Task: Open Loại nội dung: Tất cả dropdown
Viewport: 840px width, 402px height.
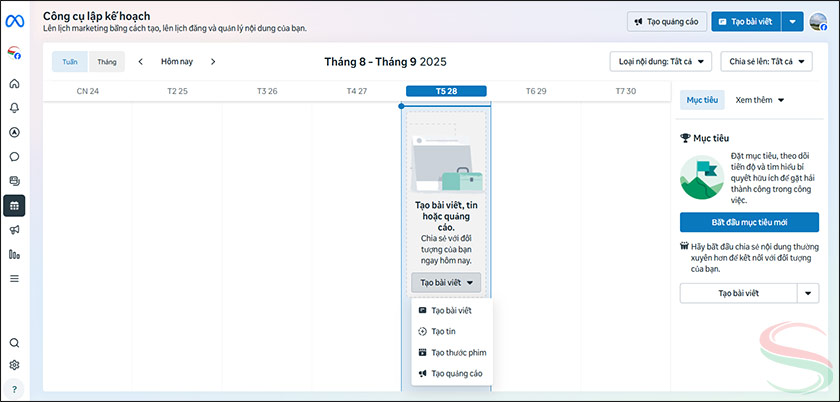Action: 661,62
